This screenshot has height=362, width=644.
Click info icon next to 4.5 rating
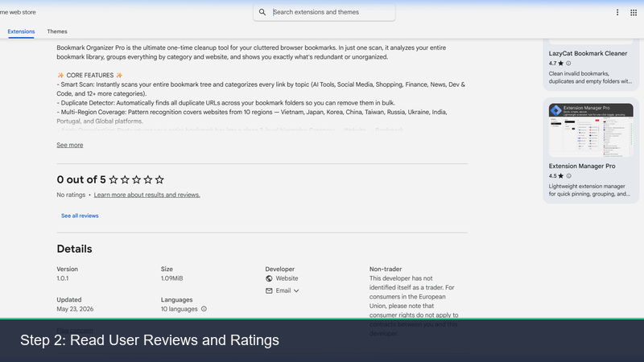[x=569, y=175]
